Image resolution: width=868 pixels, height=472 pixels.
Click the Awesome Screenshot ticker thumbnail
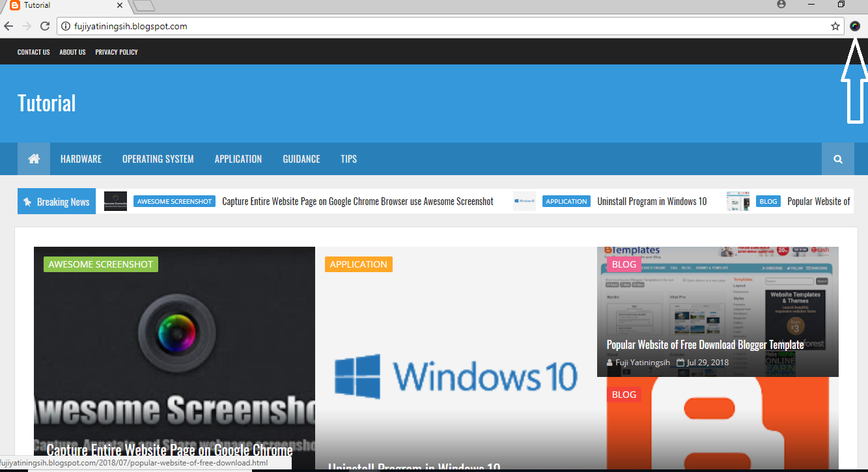pyautogui.click(x=115, y=202)
